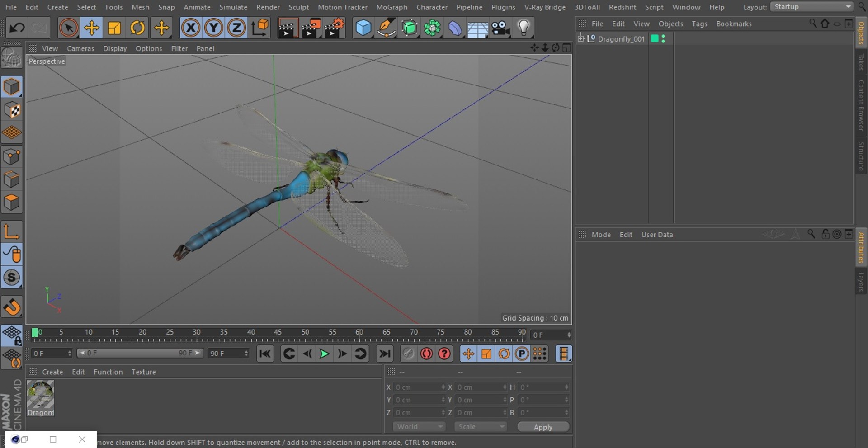Screen dimensions: 868x448
Task: Activate the Scale tool in top toolbar
Action: (x=114, y=28)
